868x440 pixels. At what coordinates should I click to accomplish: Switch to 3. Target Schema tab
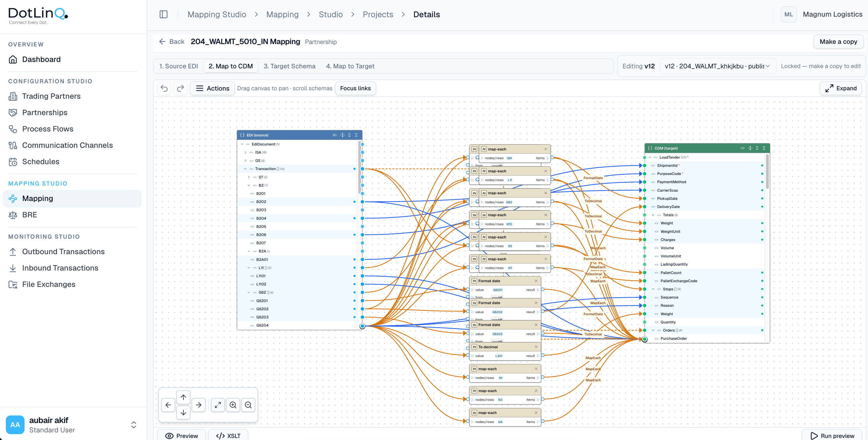pos(289,66)
